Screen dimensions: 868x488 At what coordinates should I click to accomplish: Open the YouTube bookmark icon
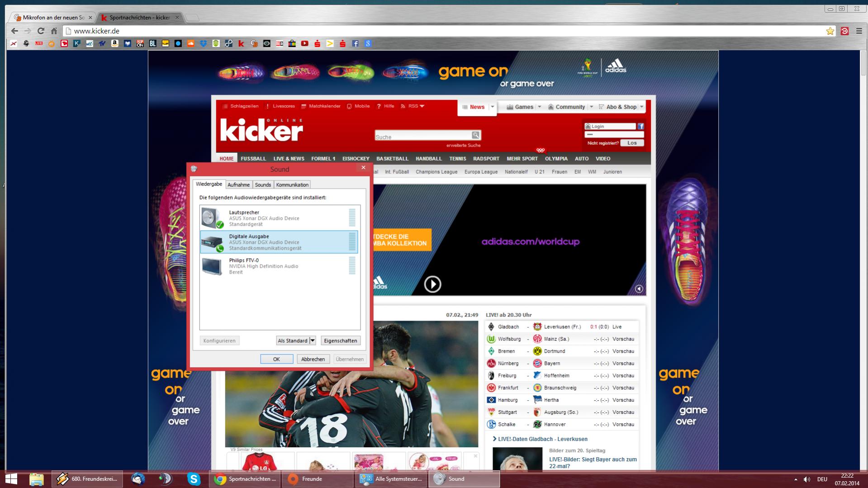click(x=305, y=43)
